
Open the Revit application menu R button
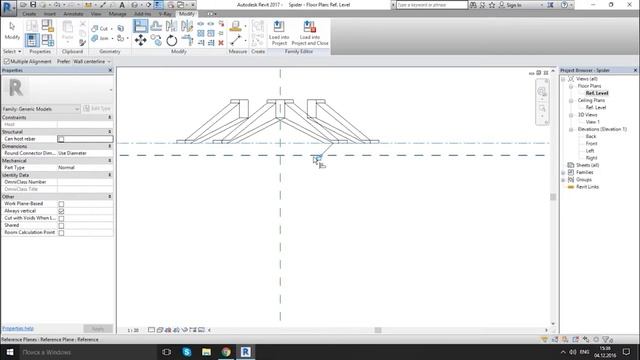[8, 8]
